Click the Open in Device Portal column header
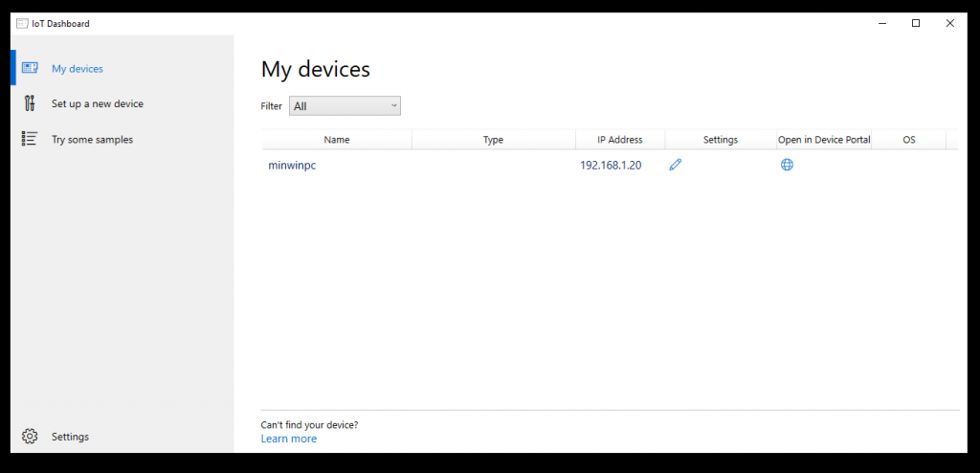The height and width of the screenshot is (473, 980). (824, 140)
